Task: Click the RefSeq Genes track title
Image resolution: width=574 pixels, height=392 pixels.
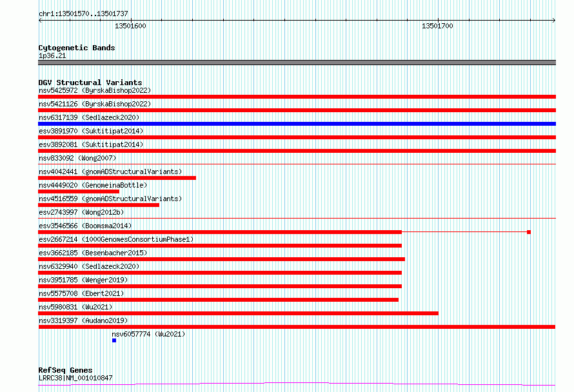Action: point(65,370)
